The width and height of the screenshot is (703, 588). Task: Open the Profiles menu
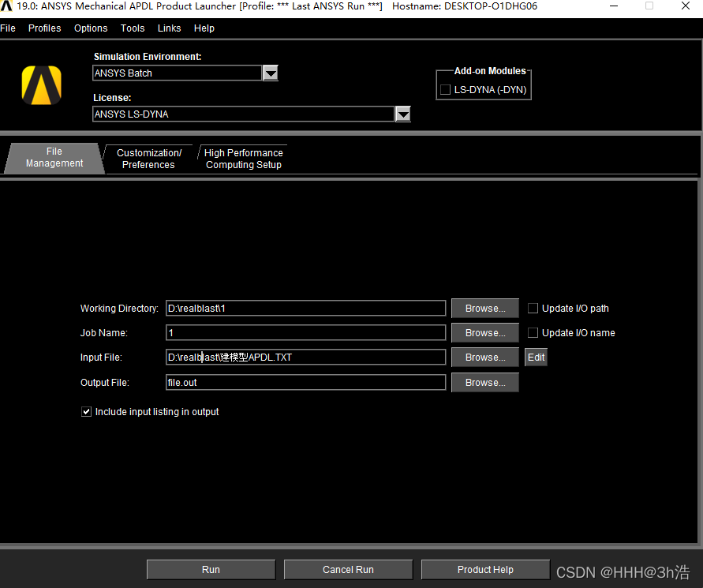(44, 28)
